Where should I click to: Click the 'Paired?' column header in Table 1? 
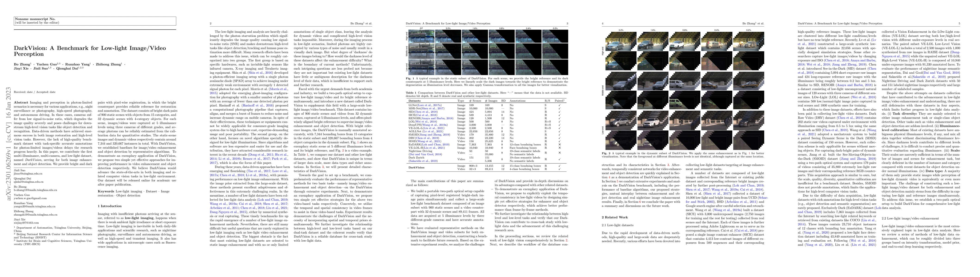pos(560,101)
